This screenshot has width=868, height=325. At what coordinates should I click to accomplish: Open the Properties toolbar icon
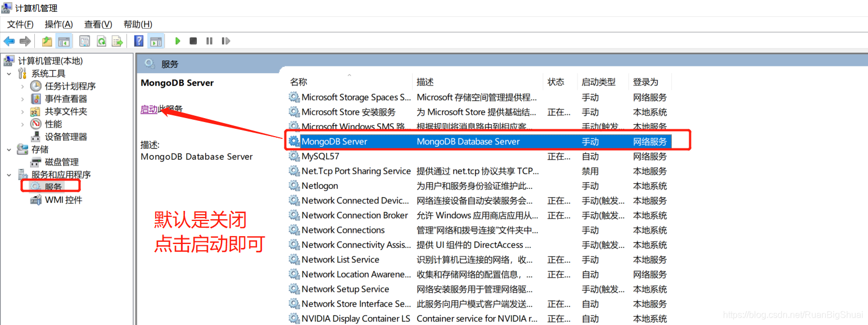point(85,41)
